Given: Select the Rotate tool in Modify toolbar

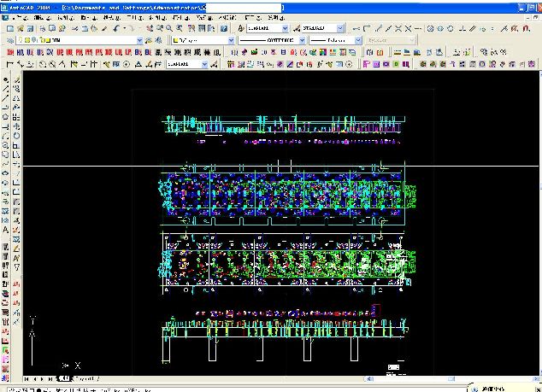Looking at the screenshot, I should point(16,136).
